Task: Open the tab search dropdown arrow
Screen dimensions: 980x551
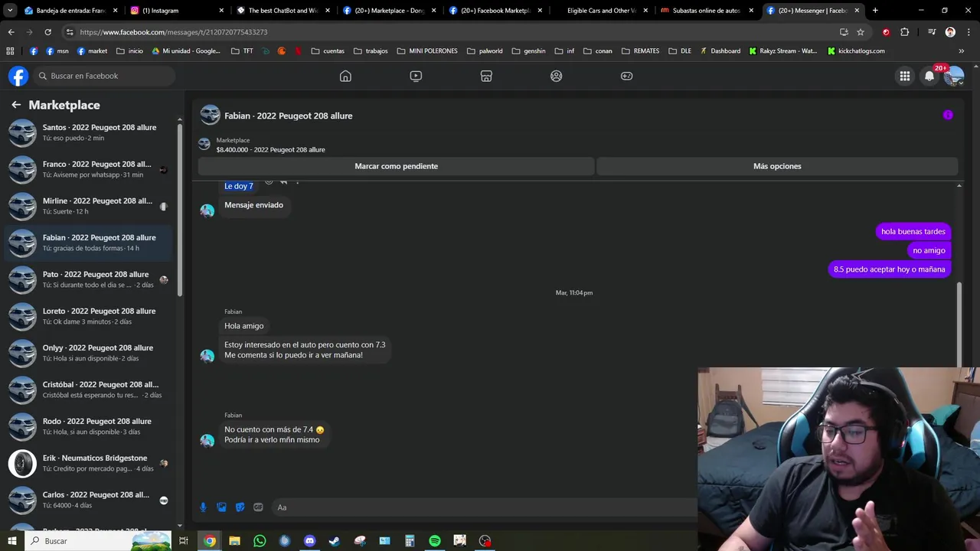Action: (9, 11)
